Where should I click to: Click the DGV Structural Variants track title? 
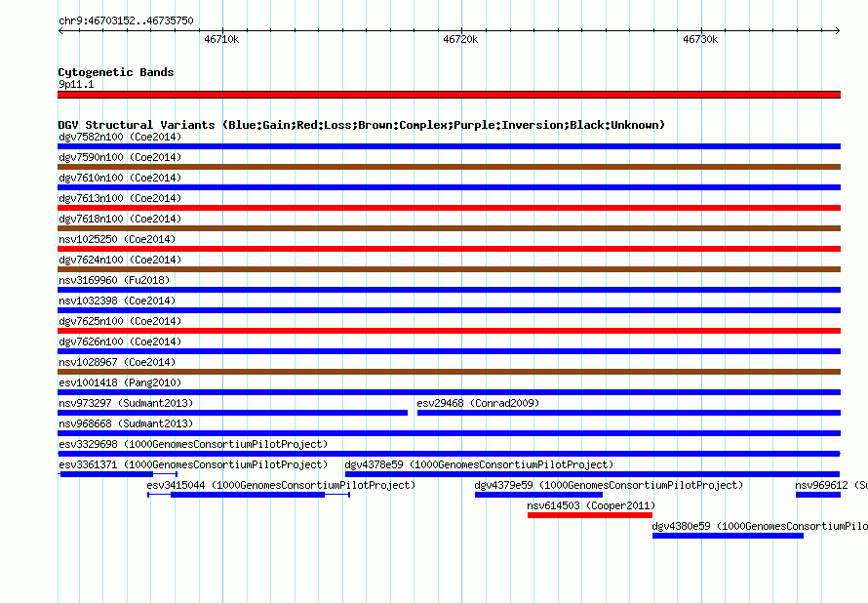pos(361,125)
